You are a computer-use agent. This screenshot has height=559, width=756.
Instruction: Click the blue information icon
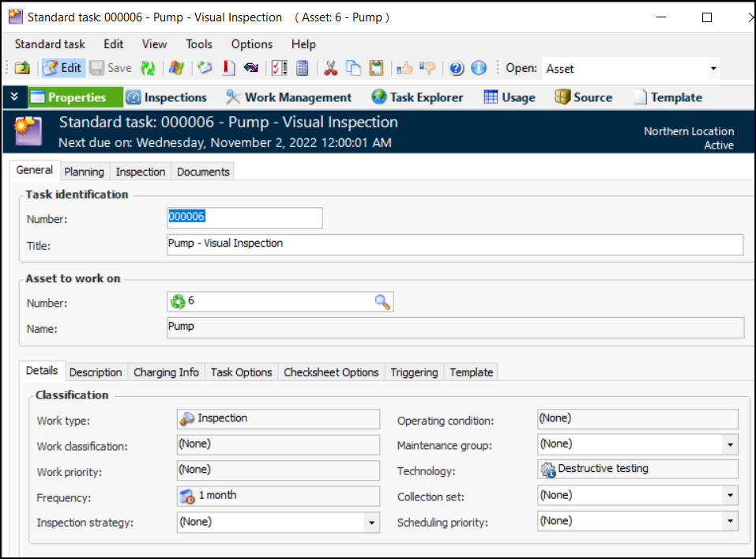point(479,68)
